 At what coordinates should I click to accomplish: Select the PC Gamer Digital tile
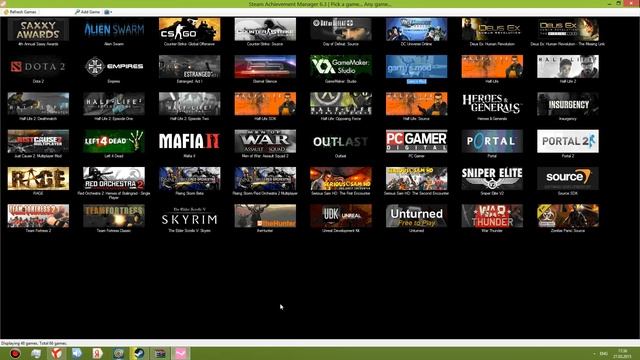tap(416, 141)
